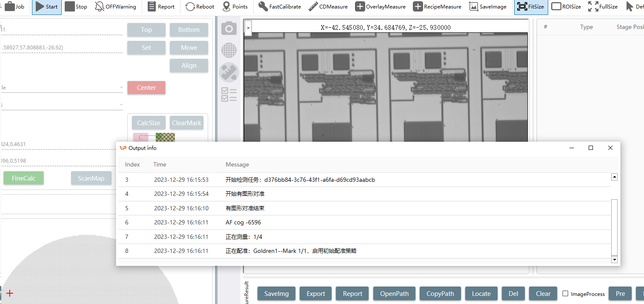
Task: Click the Set button
Action: [x=146, y=48]
